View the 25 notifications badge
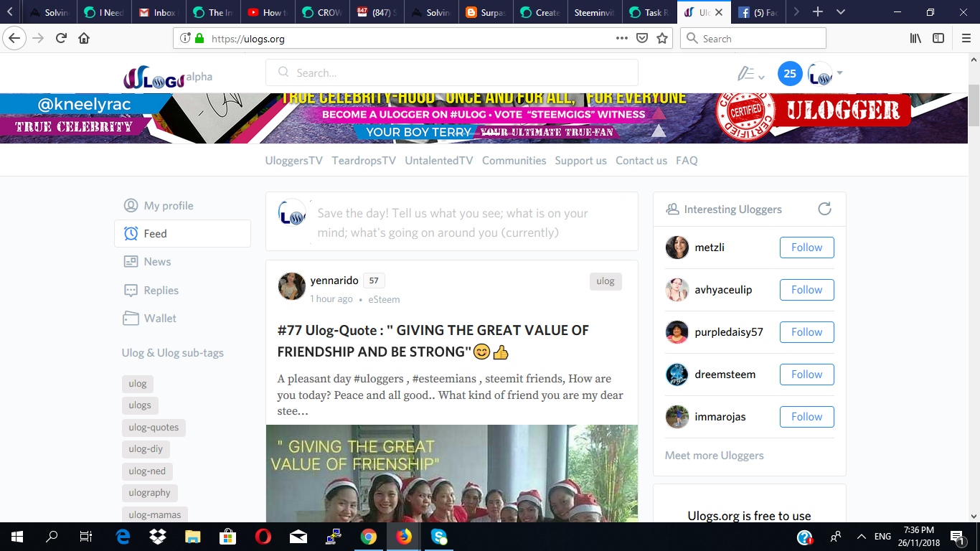The width and height of the screenshot is (980, 551). click(790, 73)
